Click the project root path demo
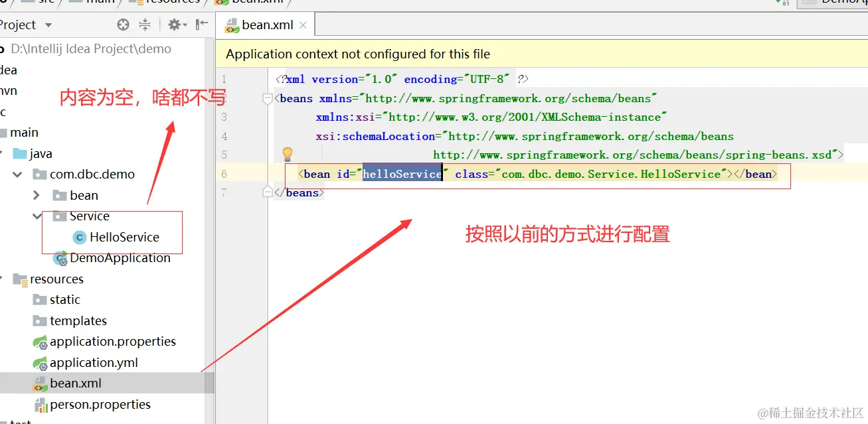868x424 pixels. [91, 49]
